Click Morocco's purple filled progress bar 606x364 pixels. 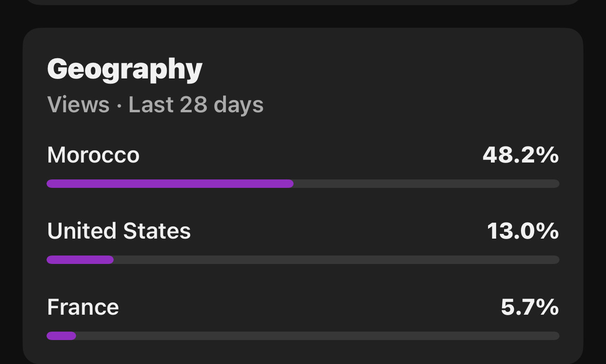tap(170, 184)
